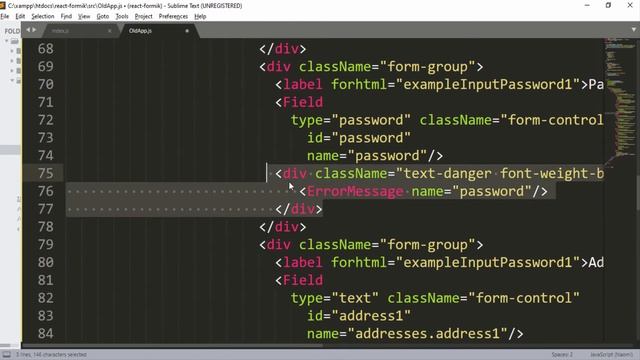Screen dimensions: 640x360
Task: Click line number 71 in gutter
Action: click(x=45, y=102)
